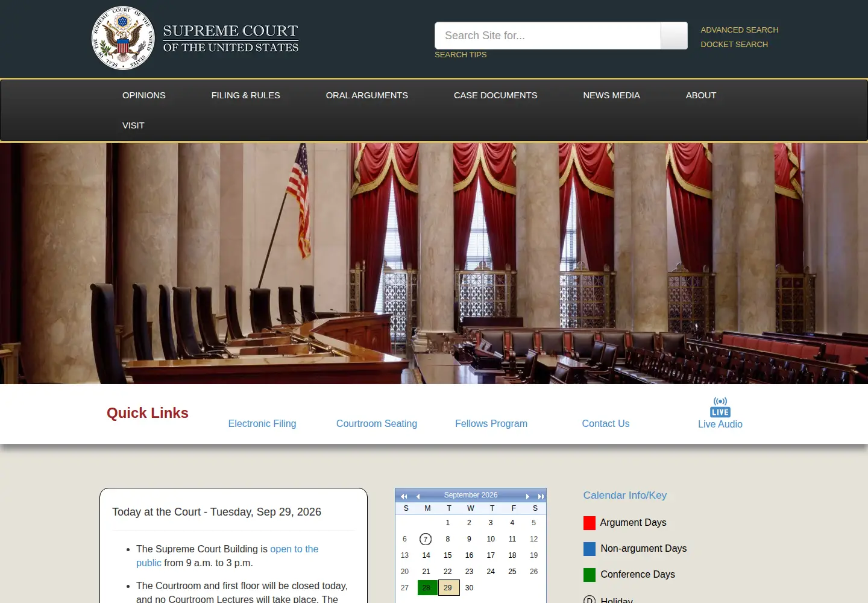Open the Case Documents menu
The height and width of the screenshot is (603, 868).
coord(495,95)
